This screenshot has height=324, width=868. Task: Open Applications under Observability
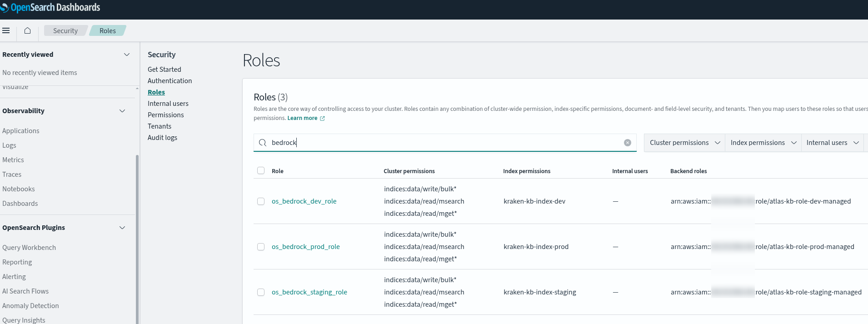pyautogui.click(x=21, y=131)
